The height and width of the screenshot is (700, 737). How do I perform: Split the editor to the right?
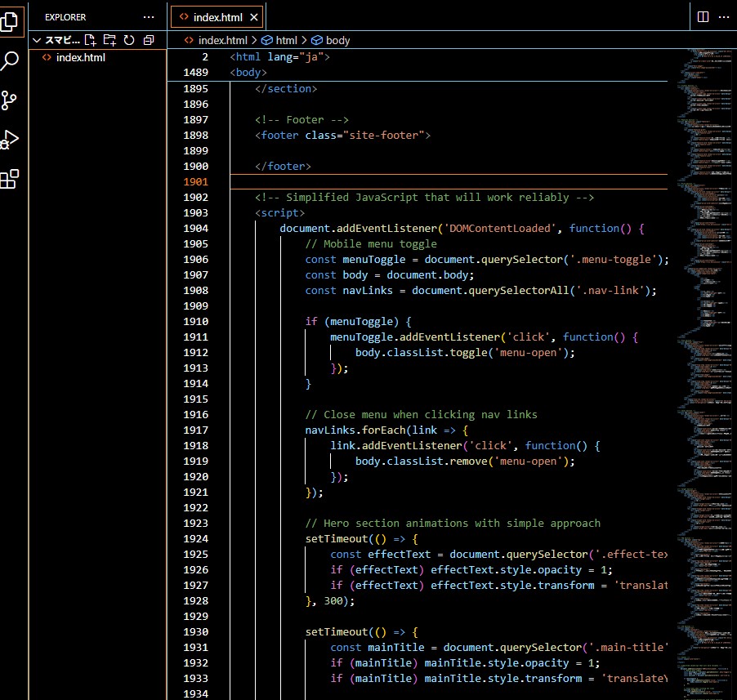coord(703,17)
